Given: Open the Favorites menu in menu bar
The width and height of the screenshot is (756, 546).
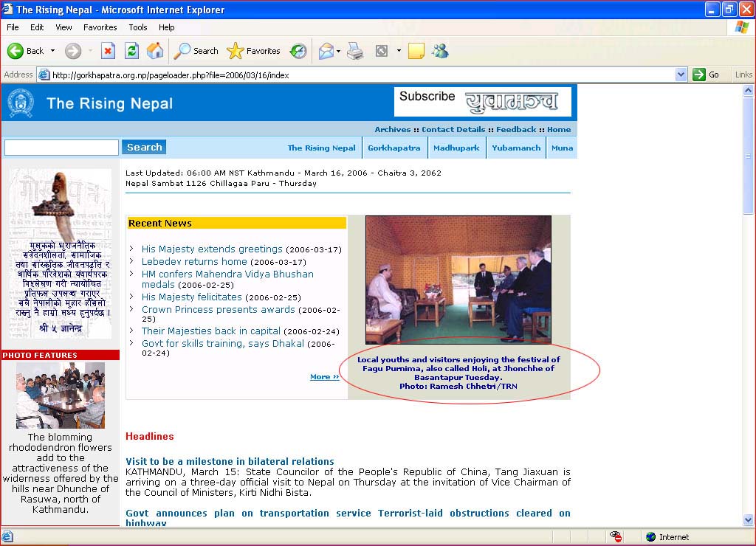Looking at the screenshot, I should pyautogui.click(x=100, y=27).
